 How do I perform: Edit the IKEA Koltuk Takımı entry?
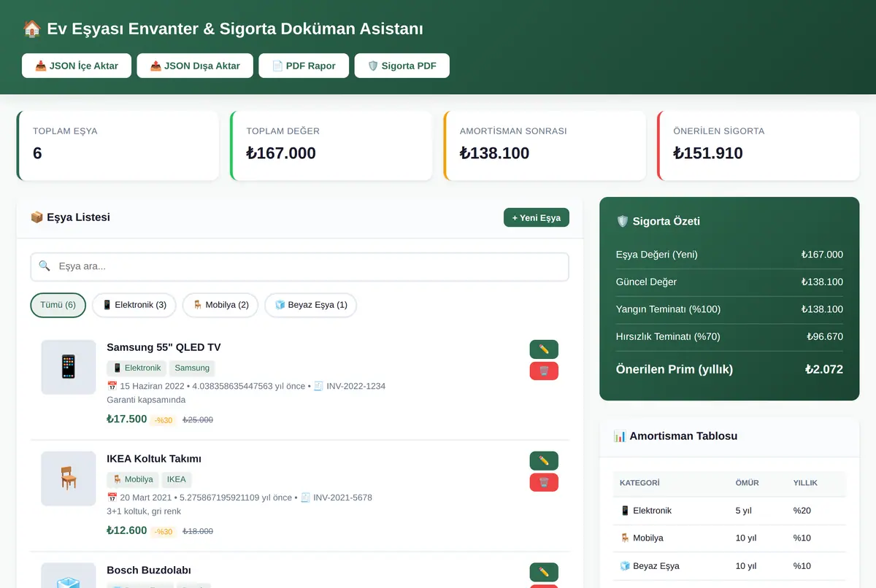tap(544, 461)
